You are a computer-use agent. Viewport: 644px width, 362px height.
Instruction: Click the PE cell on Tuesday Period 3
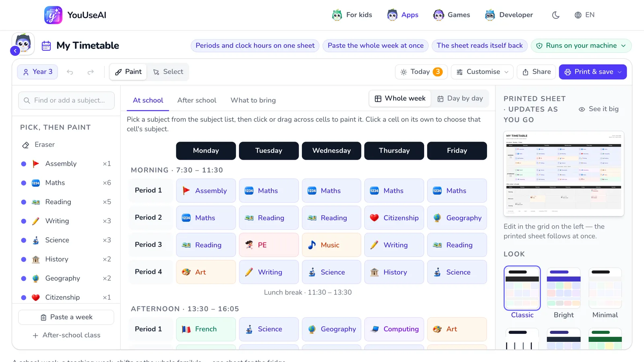coord(269,245)
